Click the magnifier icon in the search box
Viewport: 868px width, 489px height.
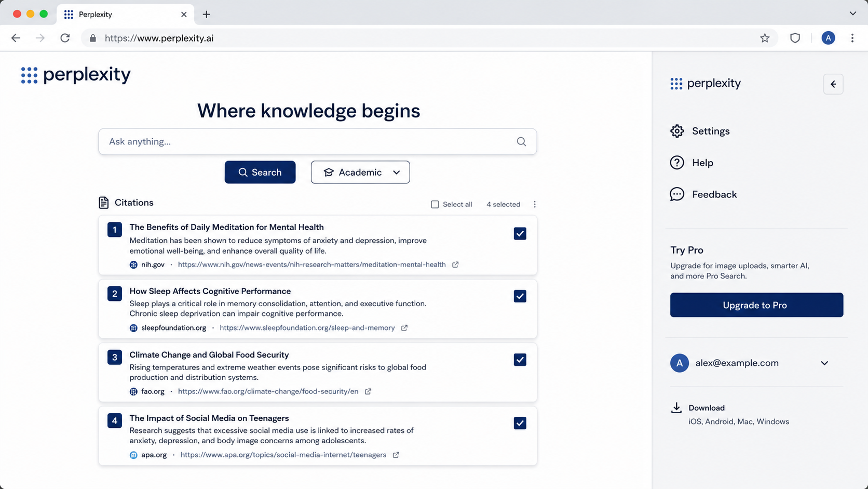tap(521, 141)
